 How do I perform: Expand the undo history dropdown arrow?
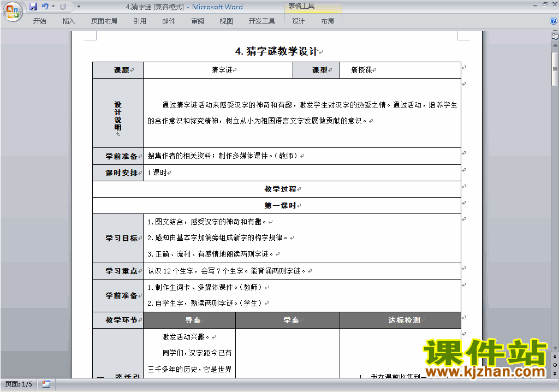[53, 7]
